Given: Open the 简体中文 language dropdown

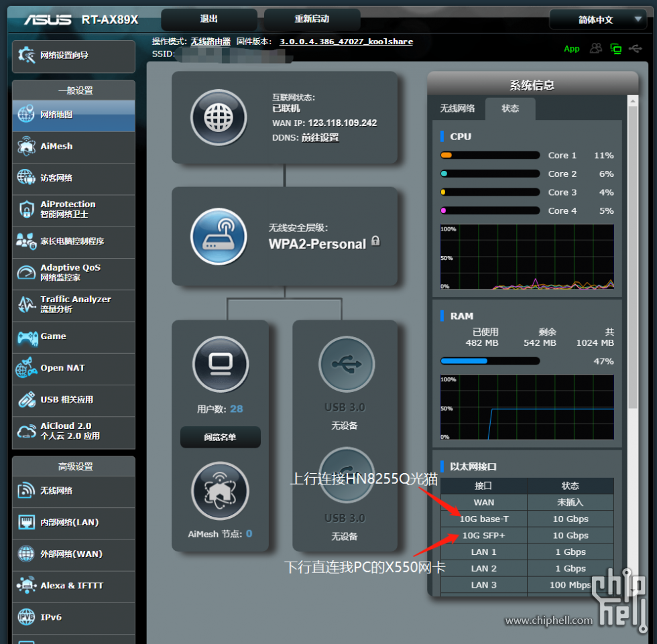Looking at the screenshot, I should tap(598, 19).
